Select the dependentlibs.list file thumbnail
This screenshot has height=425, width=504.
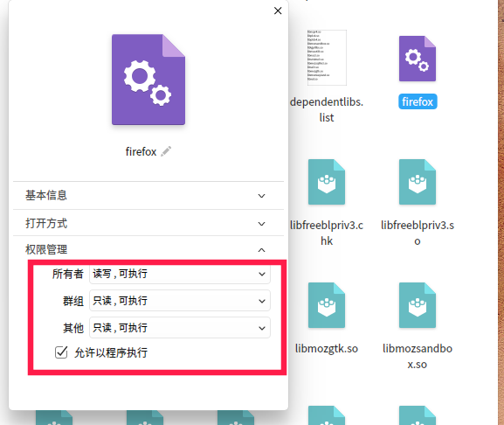coord(327,58)
